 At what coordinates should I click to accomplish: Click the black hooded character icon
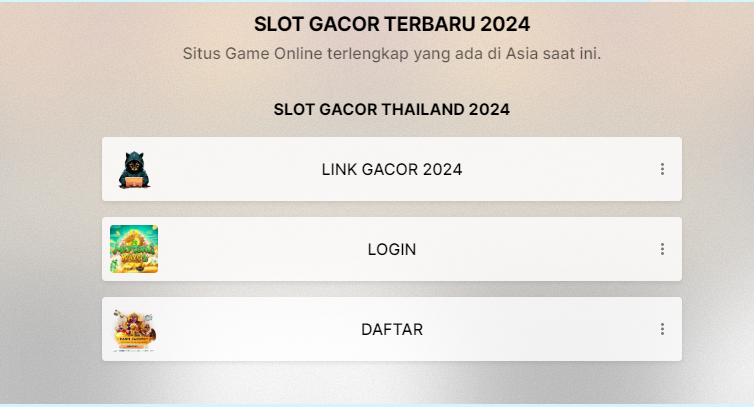[x=134, y=170]
